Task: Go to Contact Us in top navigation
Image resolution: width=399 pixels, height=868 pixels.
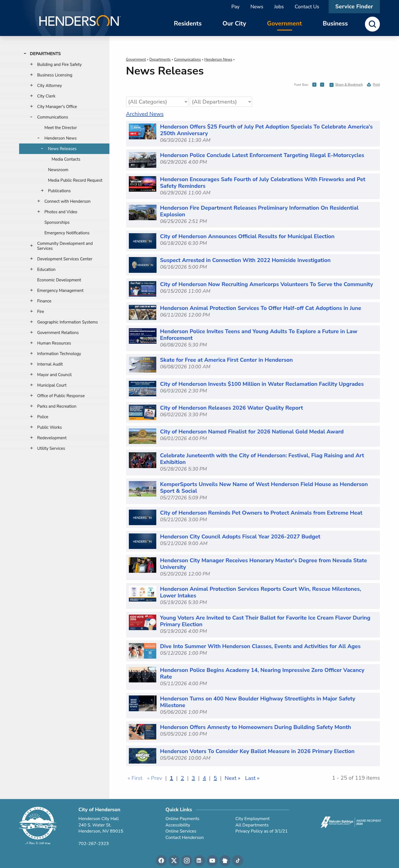Action: pos(307,6)
